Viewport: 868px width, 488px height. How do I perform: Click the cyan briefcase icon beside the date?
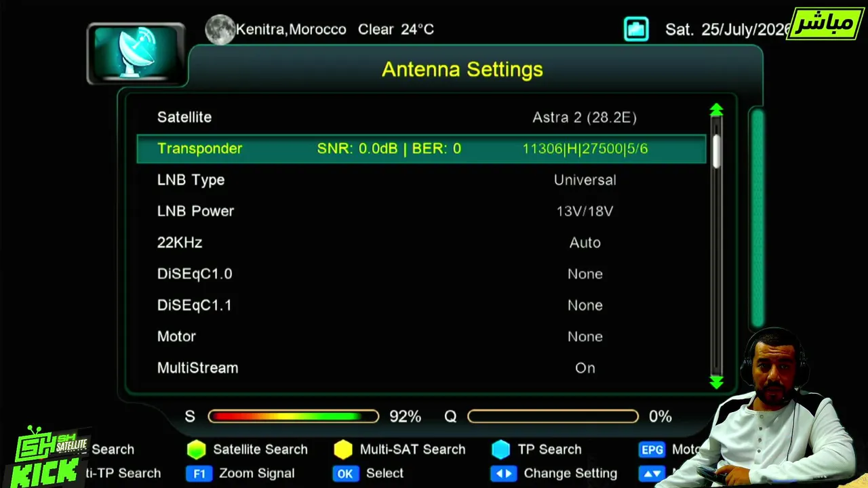[x=636, y=29]
